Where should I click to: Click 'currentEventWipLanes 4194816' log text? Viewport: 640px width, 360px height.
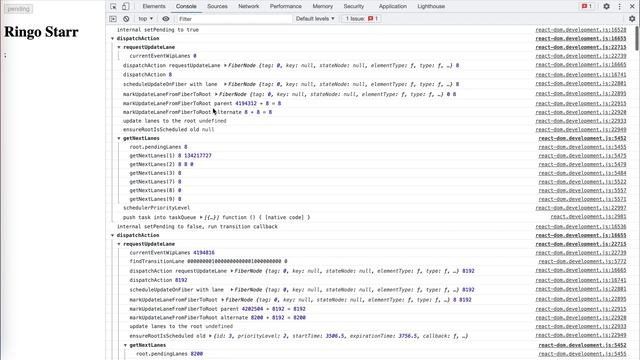tap(172, 253)
